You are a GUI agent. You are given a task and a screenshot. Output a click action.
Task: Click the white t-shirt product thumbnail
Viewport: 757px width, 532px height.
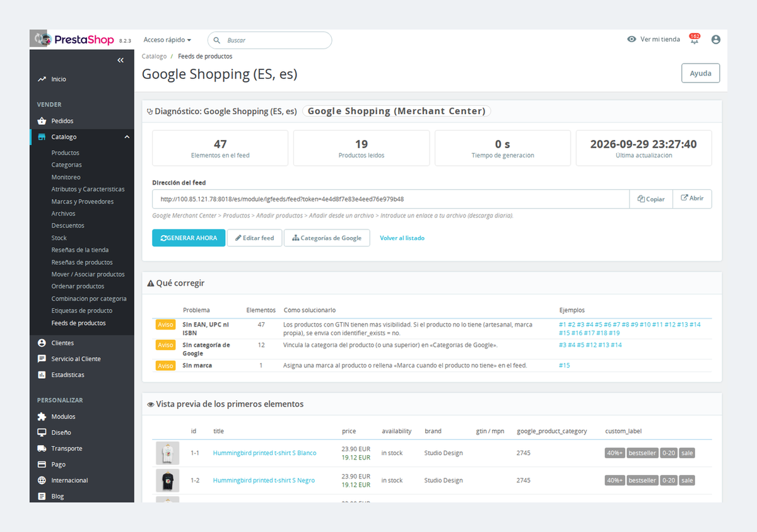point(167,453)
